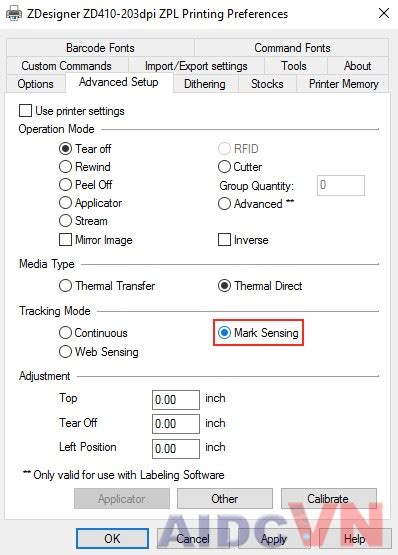The image size is (398, 555).
Task: Click the Adjustment section label
Action: tap(45, 376)
